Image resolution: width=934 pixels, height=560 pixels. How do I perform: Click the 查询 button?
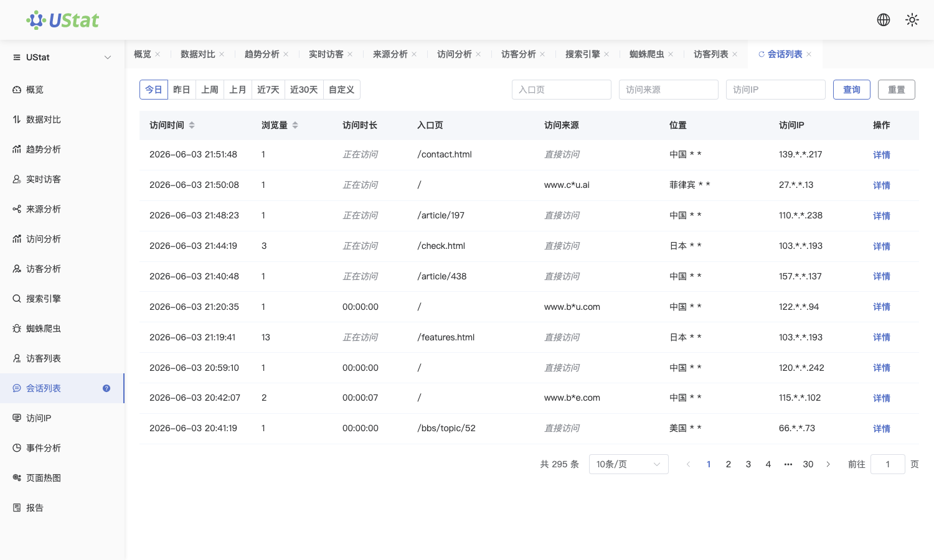[x=852, y=90]
